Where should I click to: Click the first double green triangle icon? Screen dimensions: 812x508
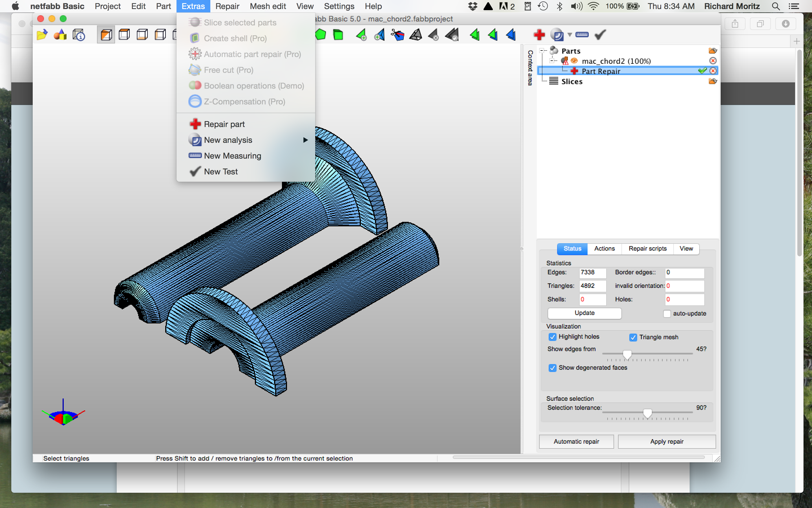click(x=475, y=35)
